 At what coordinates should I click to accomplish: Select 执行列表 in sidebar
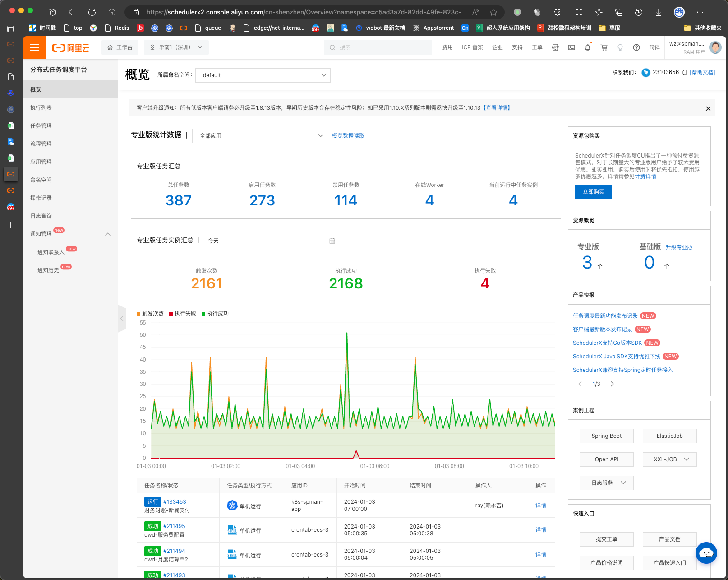pos(70,107)
